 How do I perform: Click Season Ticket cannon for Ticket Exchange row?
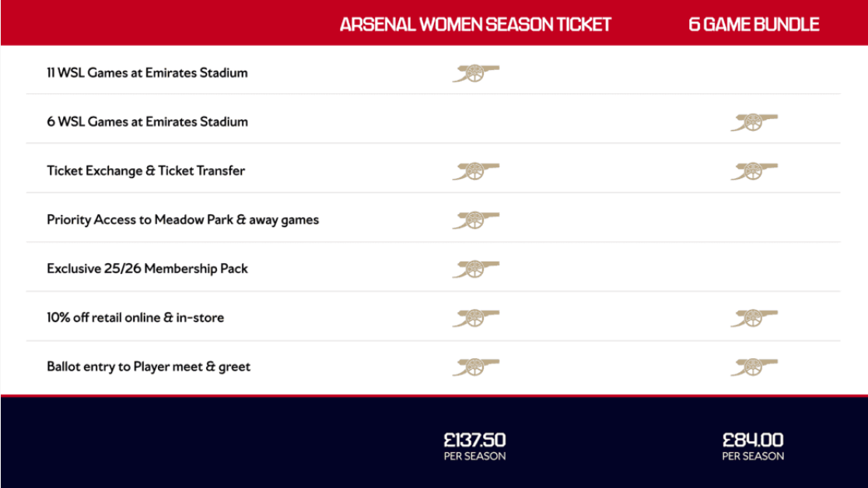coord(475,171)
